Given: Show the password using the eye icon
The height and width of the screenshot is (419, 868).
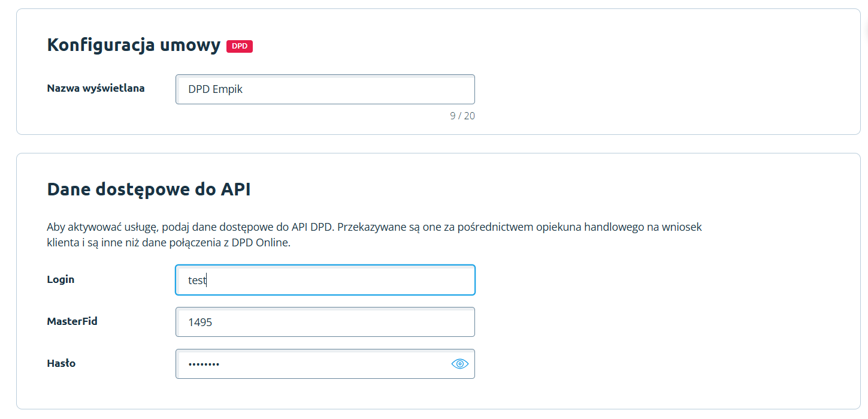Looking at the screenshot, I should click(x=459, y=364).
